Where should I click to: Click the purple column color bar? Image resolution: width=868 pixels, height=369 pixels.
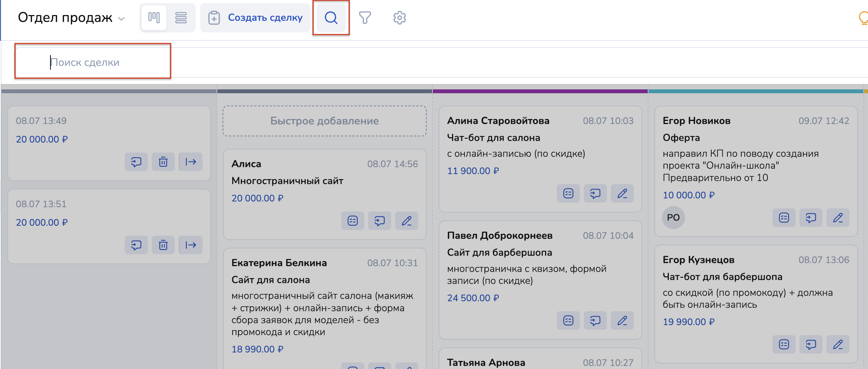(540, 91)
